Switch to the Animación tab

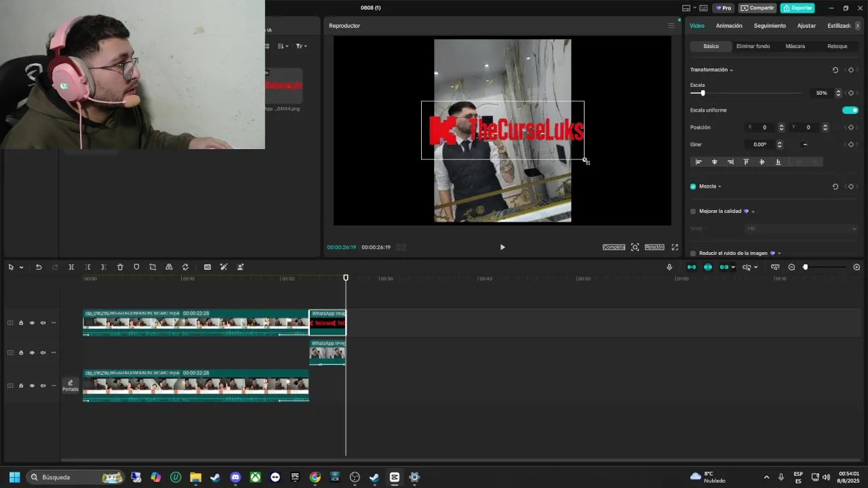(x=729, y=26)
